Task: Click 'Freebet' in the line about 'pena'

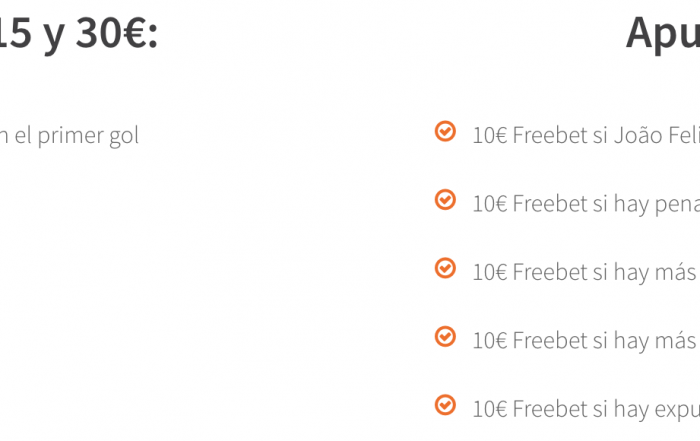Action: (549, 204)
